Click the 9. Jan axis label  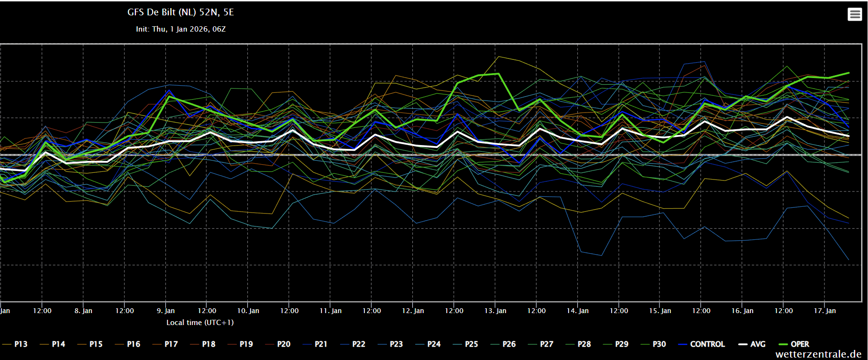tap(166, 311)
